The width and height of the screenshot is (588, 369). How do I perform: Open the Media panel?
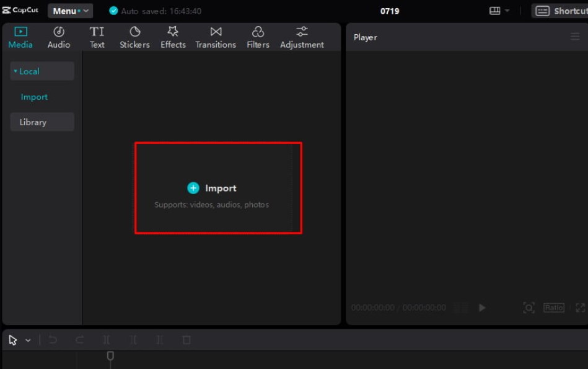pos(20,36)
